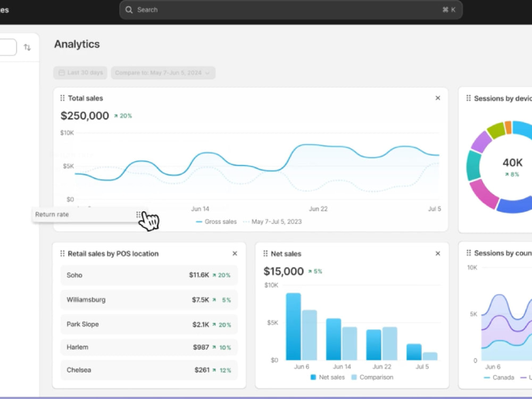Click the input box in left sidebar
Screen dimensions: 532x399
[7, 47]
